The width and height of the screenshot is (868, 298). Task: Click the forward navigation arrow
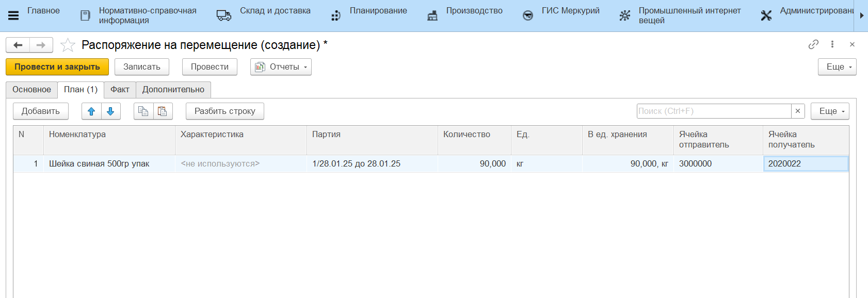point(41,45)
